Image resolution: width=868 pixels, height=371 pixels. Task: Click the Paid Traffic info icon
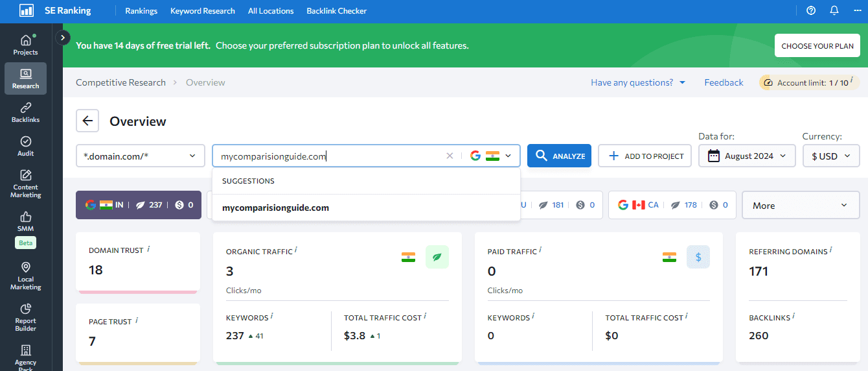tap(540, 250)
